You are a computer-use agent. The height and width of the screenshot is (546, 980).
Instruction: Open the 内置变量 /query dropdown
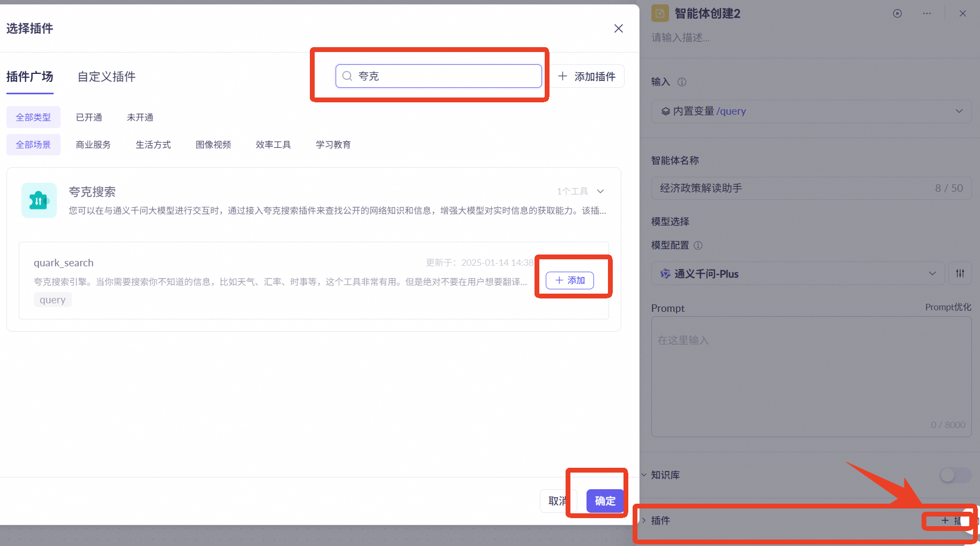(811, 111)
